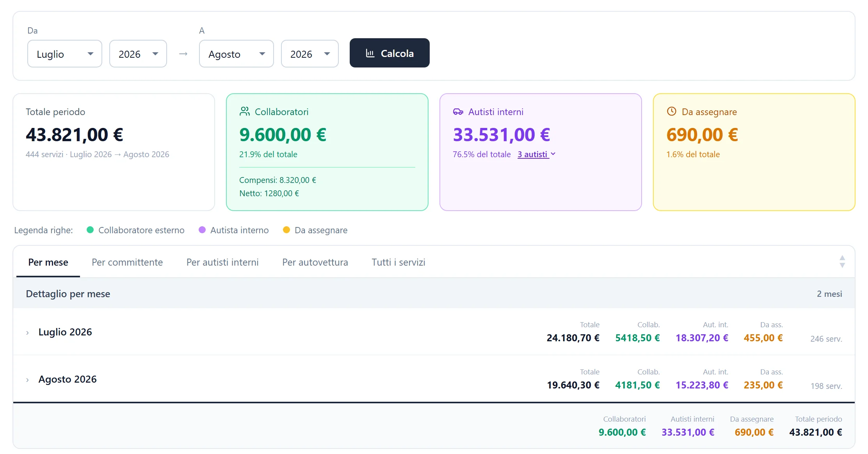The width and height of the screenshot is (868, 454).
Task: Open the end month dropdown showing Agosto
Action: [x=237, y=54]
